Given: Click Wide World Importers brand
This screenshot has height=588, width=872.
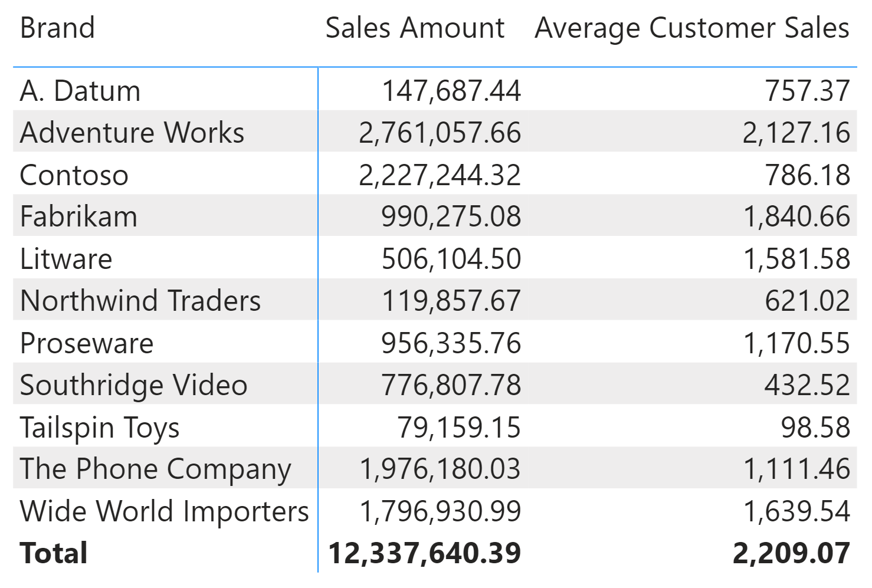Looking at the screenshot, I should [x=165, y=511].
